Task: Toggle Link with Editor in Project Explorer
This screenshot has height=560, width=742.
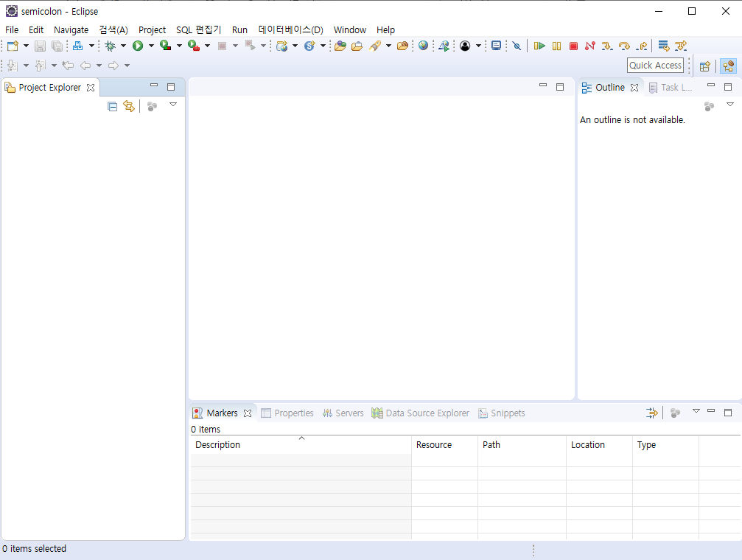Action: pyautogui.click(x=129, y=107)
